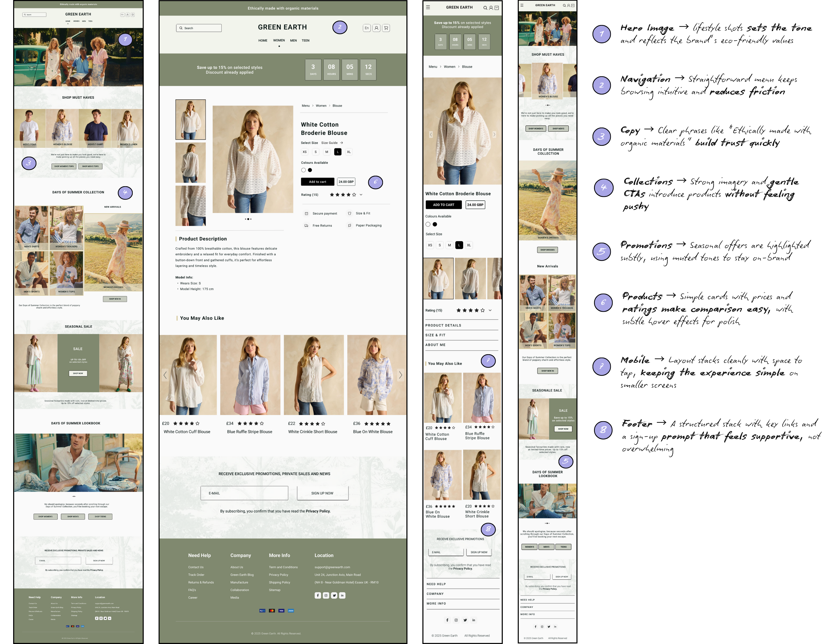Click the shopping cart icon in desktop header
The height and width of the screenshot is (644, 835).
click(386, 28)
